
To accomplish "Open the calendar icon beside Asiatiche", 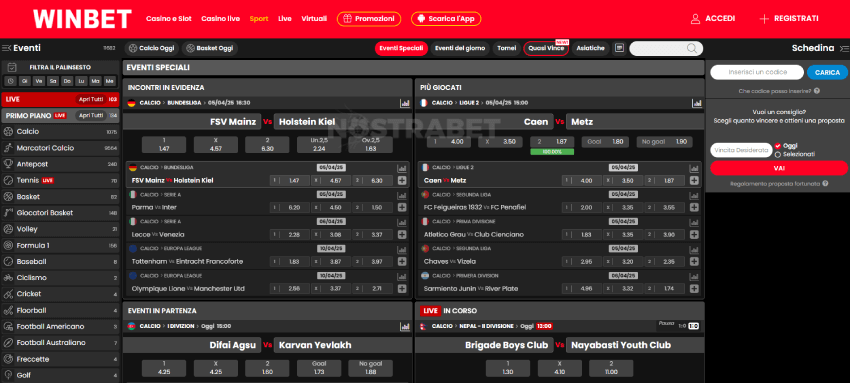I will coord(620,48).
